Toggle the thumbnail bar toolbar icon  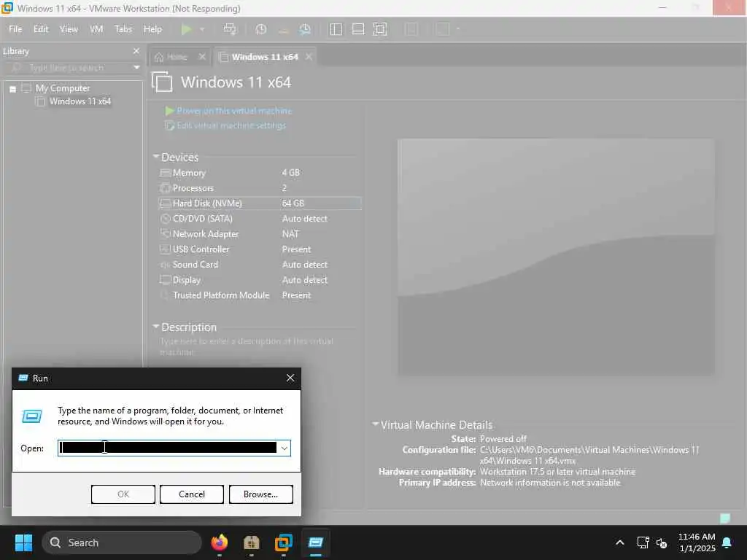click(x=357, y=29)
